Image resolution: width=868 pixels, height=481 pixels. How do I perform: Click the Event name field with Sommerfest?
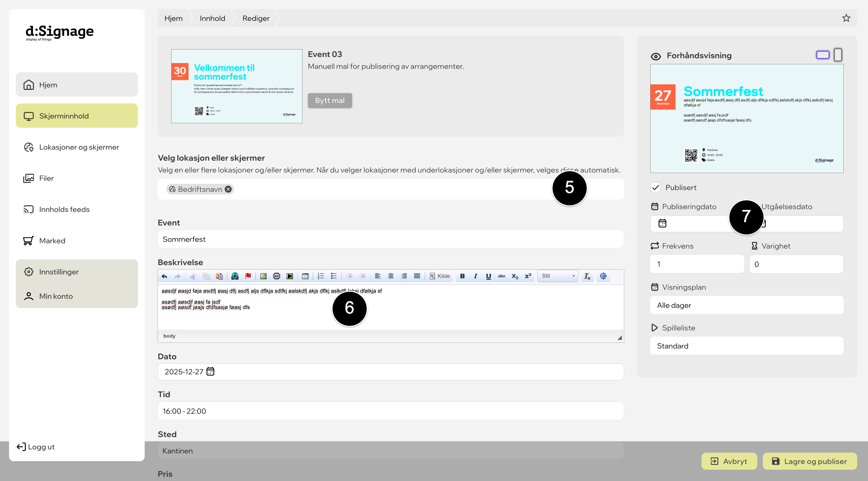pos(391,239)
